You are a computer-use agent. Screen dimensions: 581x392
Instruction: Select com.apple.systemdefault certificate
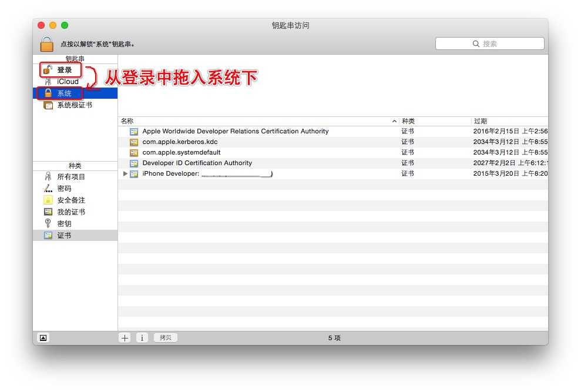333,152
